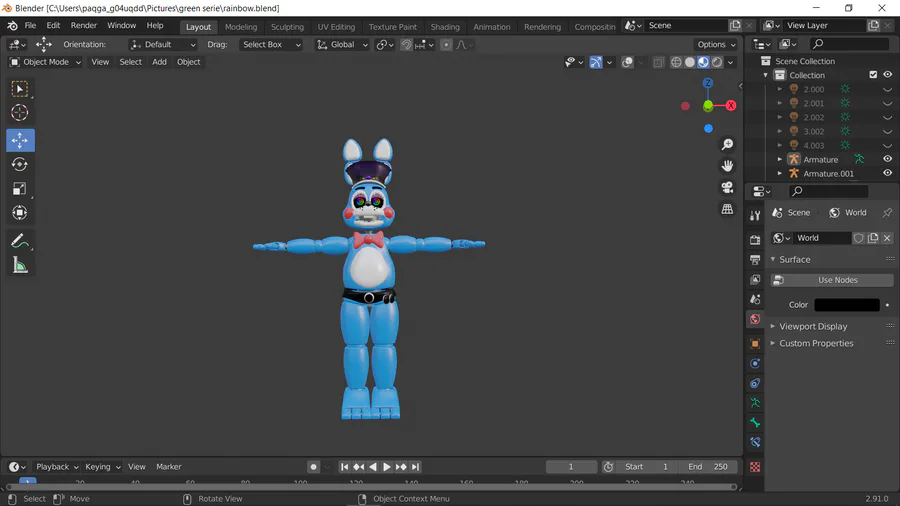This screenshot has width=900, height=506.
Task: Open the Object properties tab
Action: point(755,344)
